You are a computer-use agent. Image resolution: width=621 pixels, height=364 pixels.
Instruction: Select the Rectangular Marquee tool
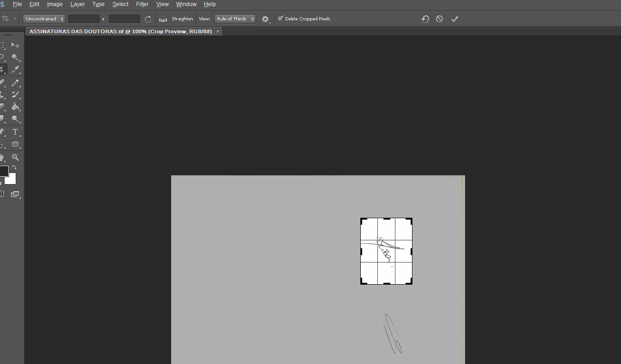pyautogui.click(x=2, y=45)
